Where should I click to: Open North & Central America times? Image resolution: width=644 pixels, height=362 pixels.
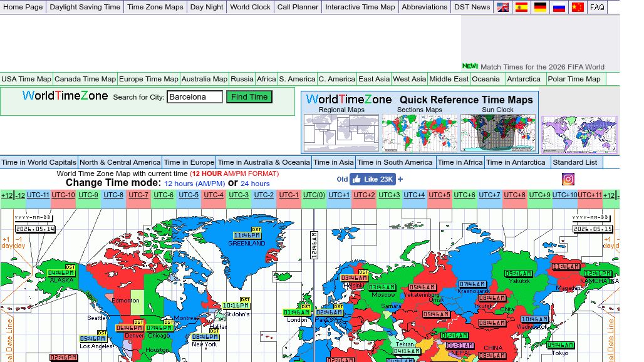120,162
